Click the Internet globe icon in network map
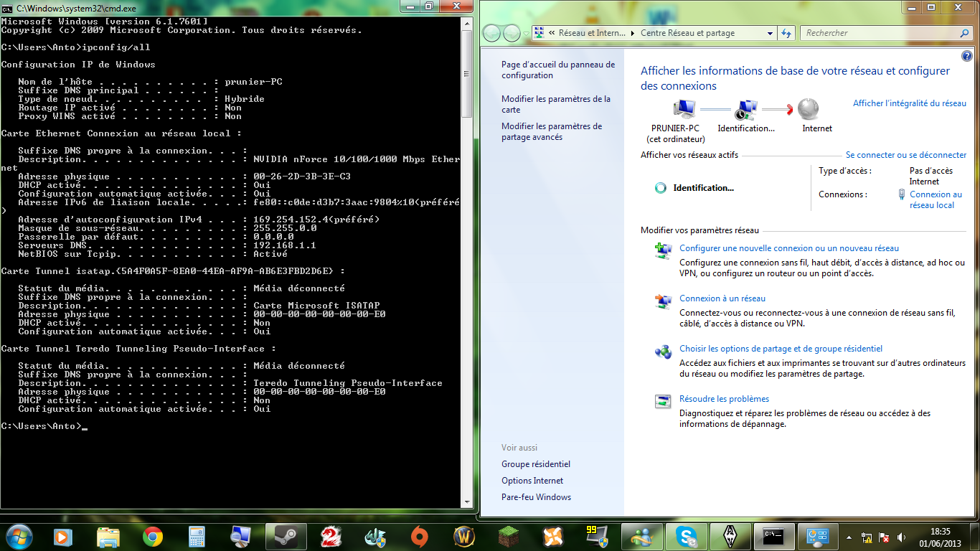Screen dimensions: 980x551 point(808,110)
